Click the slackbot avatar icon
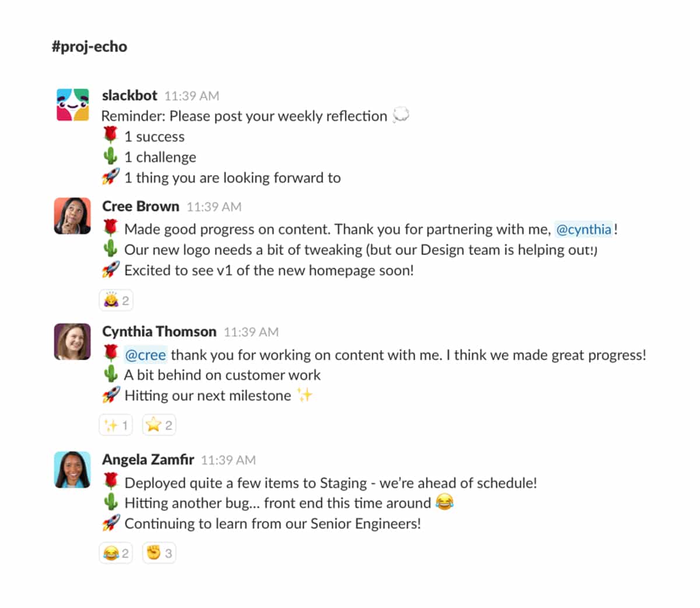 [x=73, y=104]
